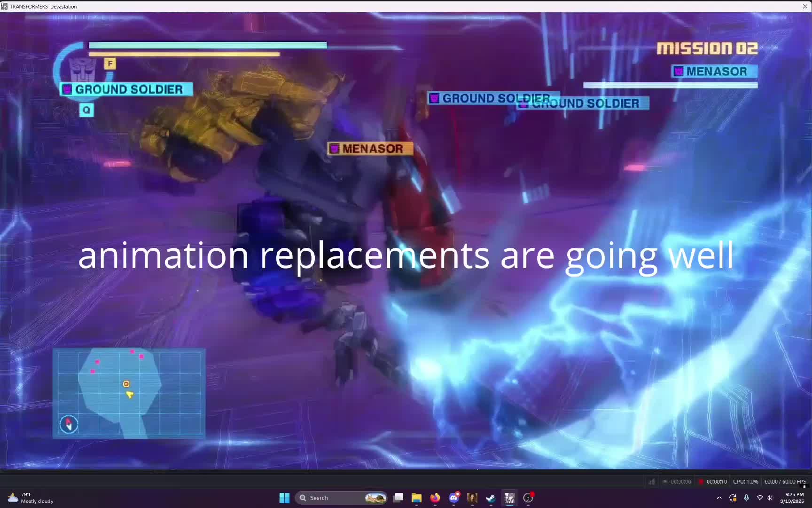Click the Transformers app icon in the title bar
The image size is (812, 508).
click(x=4, y=6)
